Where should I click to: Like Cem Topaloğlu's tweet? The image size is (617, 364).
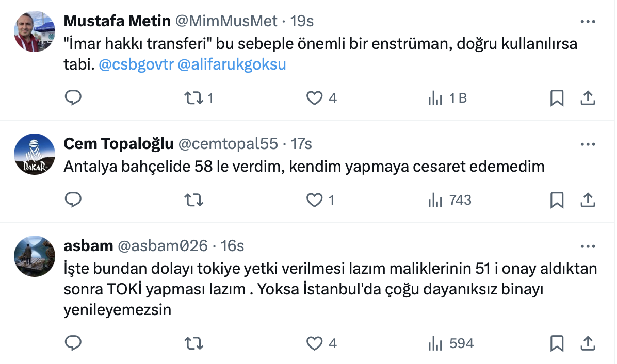pos(314,200)
